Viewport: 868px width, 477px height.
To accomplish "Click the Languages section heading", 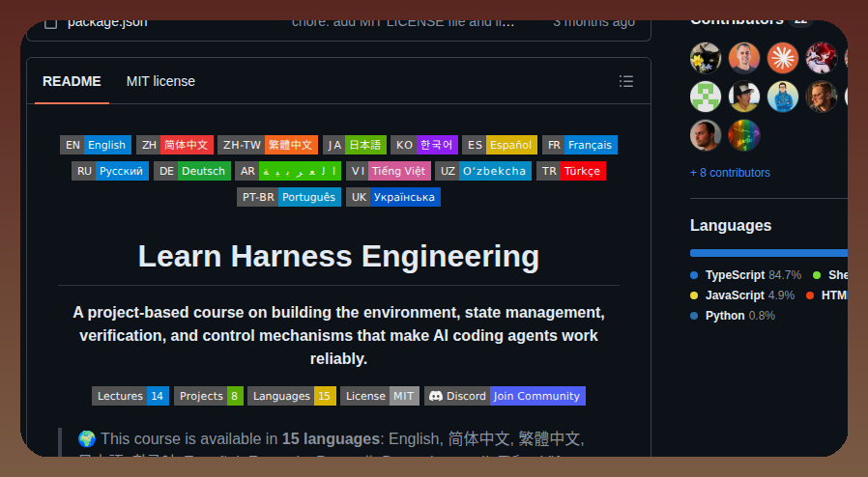I will 731,226.
